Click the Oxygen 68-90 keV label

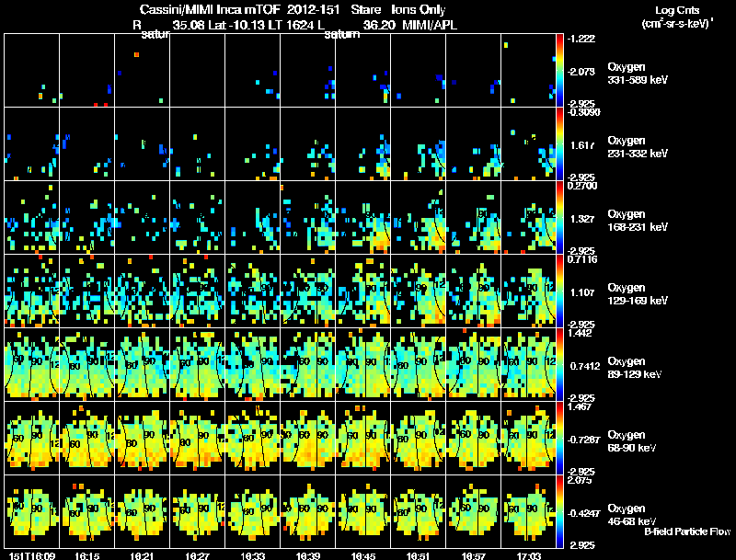click(x=632, y=441)
